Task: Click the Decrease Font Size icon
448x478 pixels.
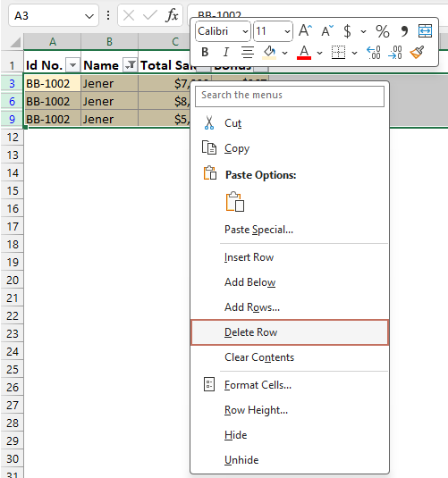Action: click(x=327, y=30)
